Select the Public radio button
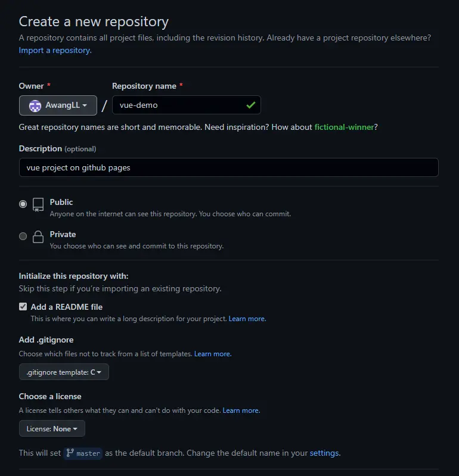 [x=23, y=204]
